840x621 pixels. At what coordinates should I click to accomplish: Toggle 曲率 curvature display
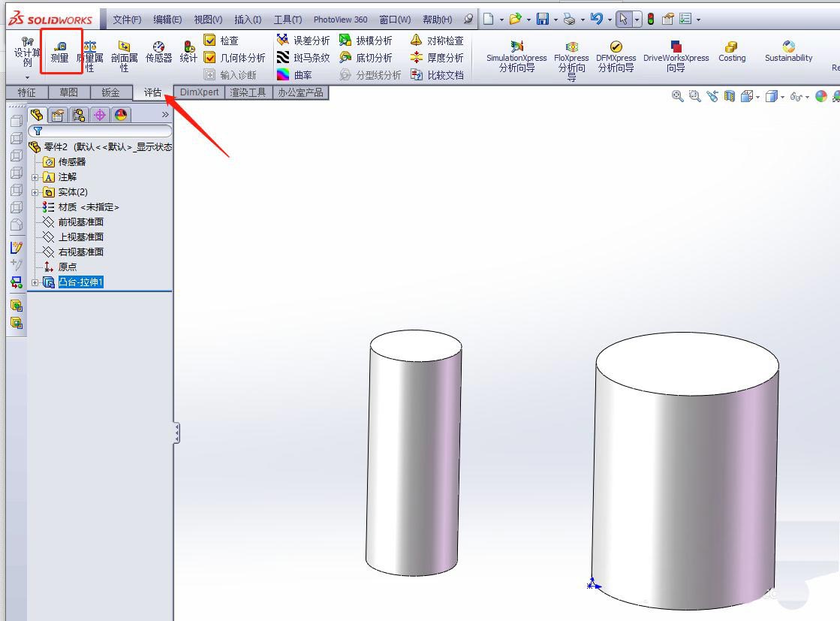coord(294,75)
